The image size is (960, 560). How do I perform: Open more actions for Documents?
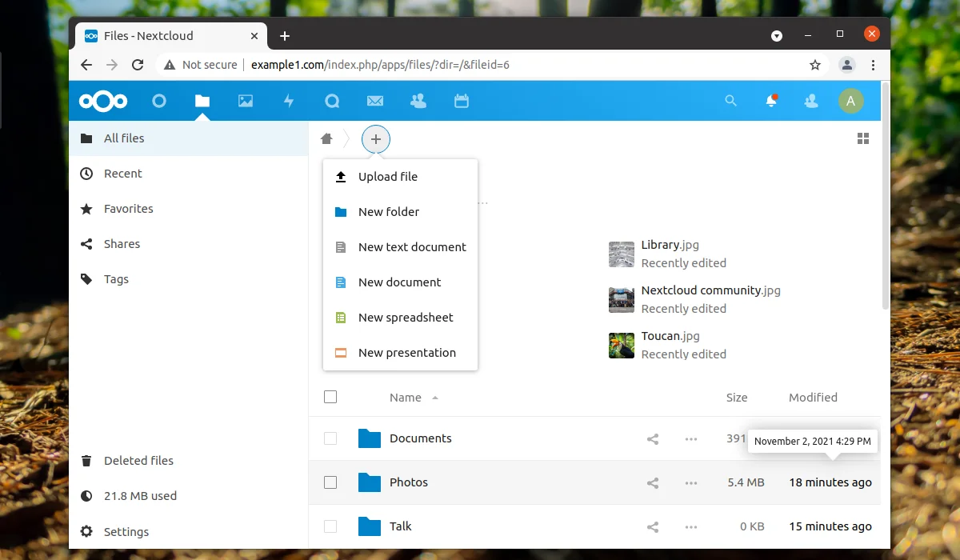(691, 438)
